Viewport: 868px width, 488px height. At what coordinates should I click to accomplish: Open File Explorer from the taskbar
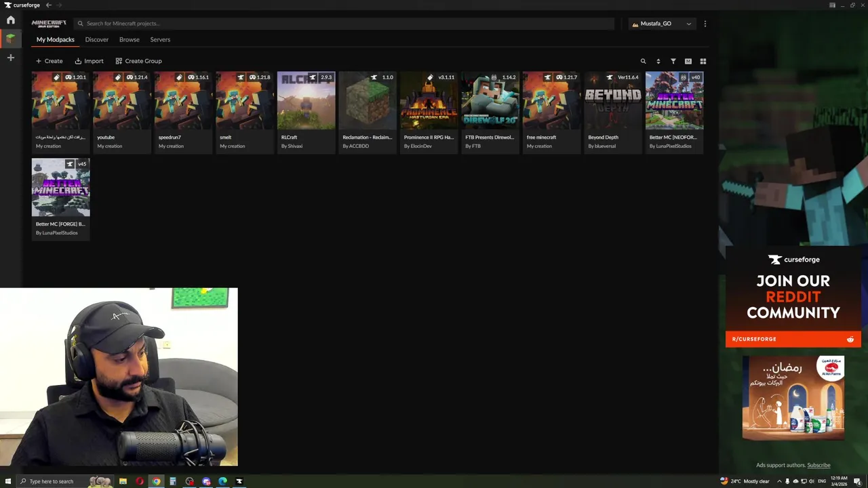coord(123,481)
